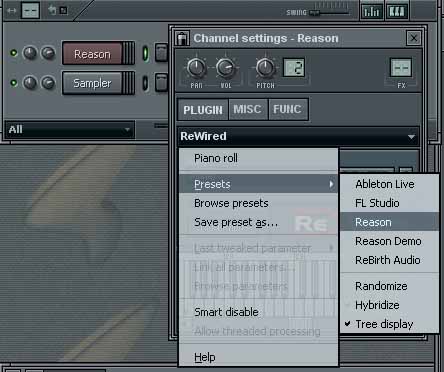
Task: Toggle the Tree display option
Action: 389,324
